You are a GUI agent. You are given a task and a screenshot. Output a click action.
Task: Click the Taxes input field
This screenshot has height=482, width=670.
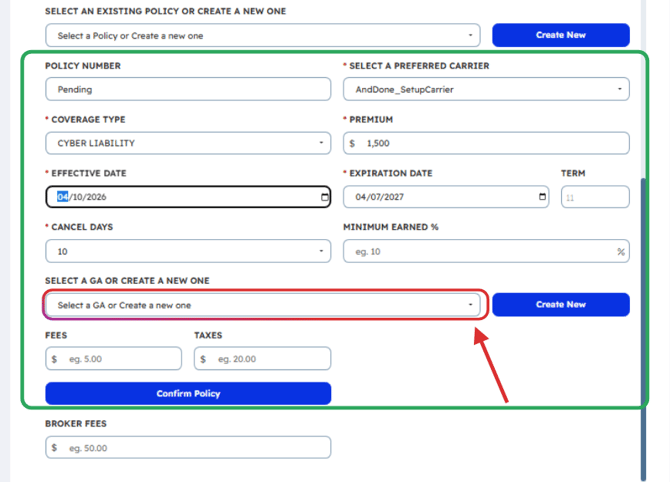270,359
